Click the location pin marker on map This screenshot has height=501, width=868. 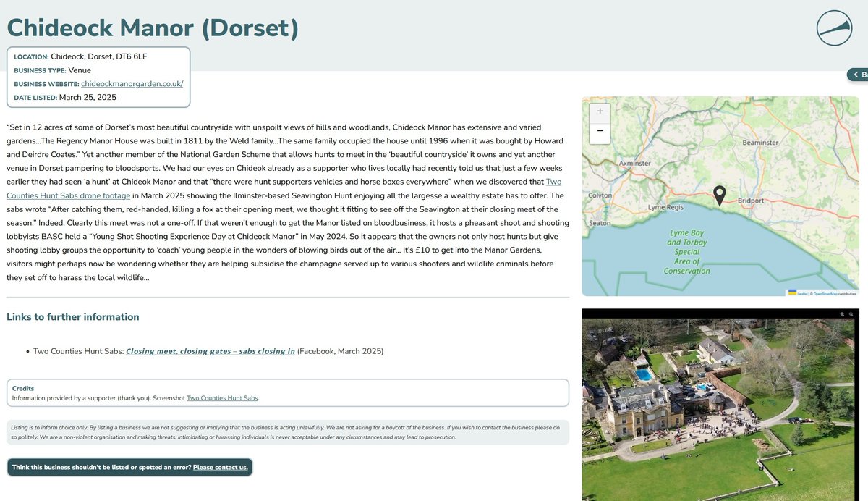719,195
